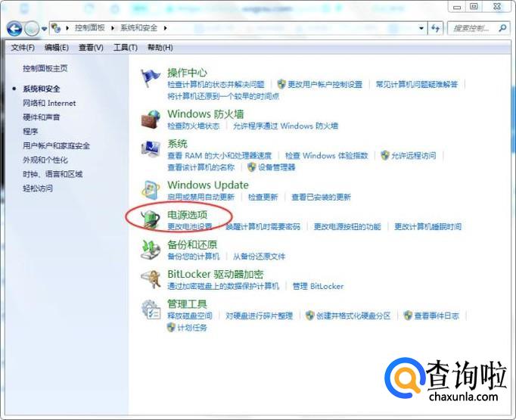Select 程序 category in sidebar
516x420 pixels.
pos(30,132)
